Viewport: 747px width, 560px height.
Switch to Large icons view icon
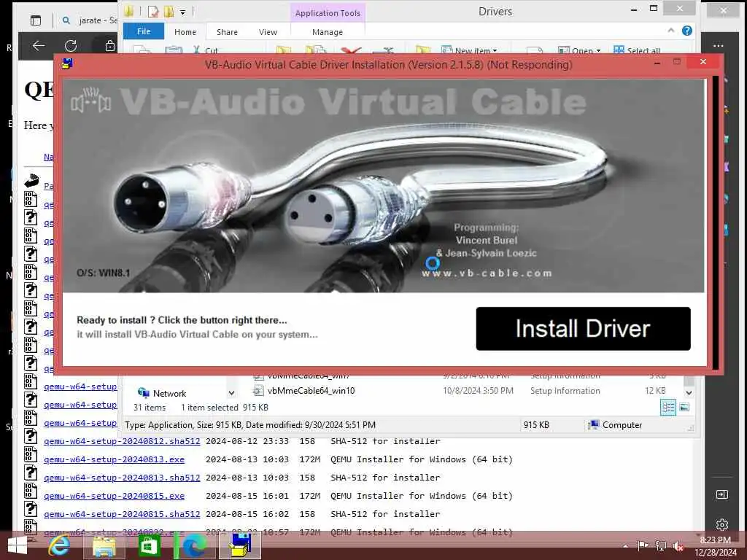click(684, 407)
